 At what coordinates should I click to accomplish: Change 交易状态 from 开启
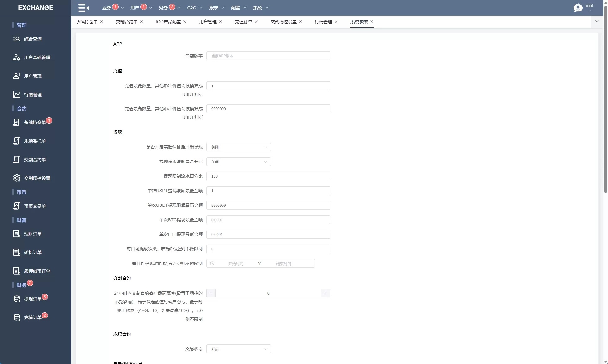click(239, 349)
